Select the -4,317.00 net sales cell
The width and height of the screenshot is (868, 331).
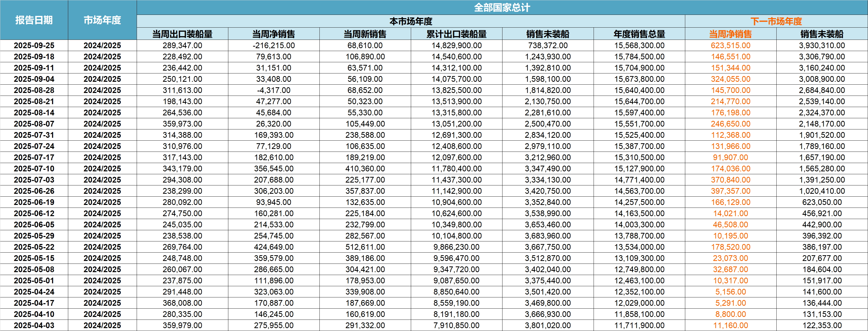coord(274,90)
